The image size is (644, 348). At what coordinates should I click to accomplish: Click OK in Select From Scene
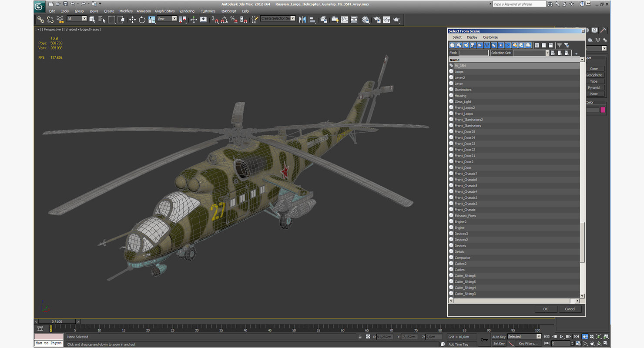pos(546,309)
